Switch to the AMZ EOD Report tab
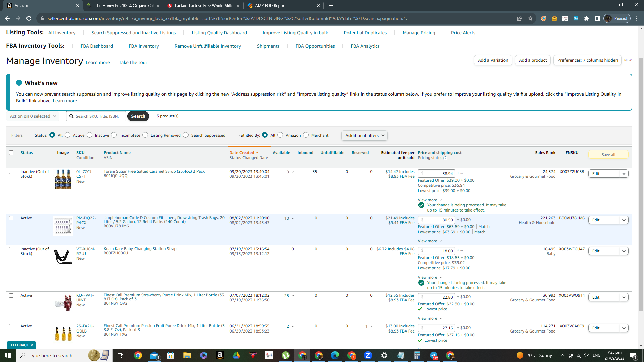Image resolution: width=644 pixels, height=362 pixels. point(283,6)
